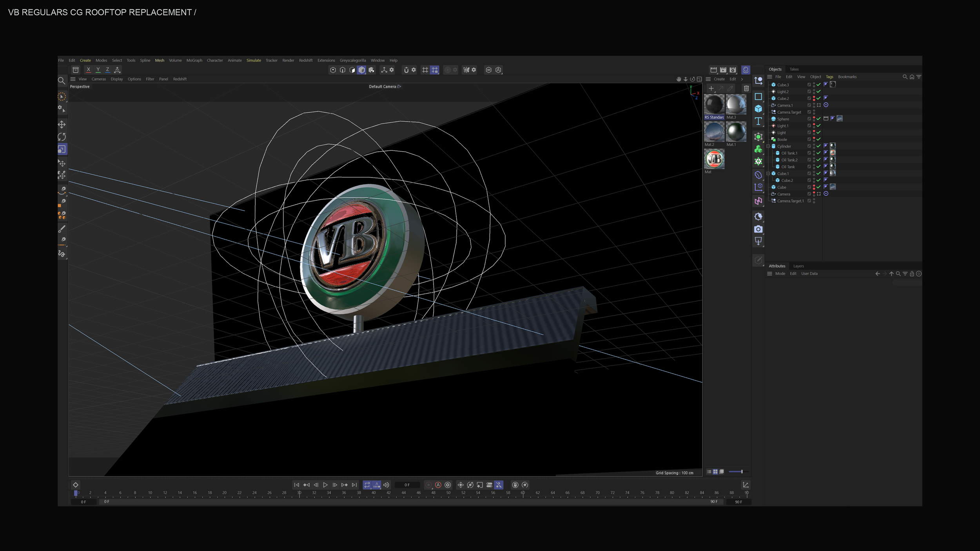The width and height of the screenshot is (980, 551).
Task: Collapse the Cylinder hierarchy
Action: click(768, 146)
